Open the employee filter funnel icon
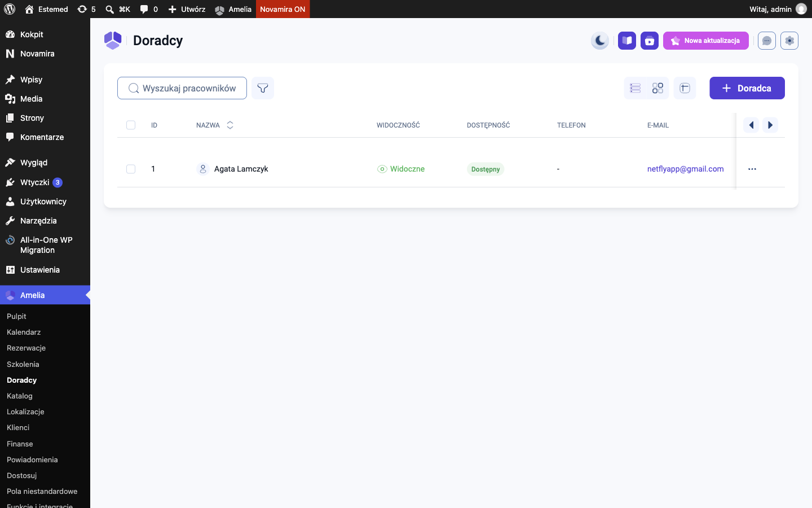 [263, 88]
